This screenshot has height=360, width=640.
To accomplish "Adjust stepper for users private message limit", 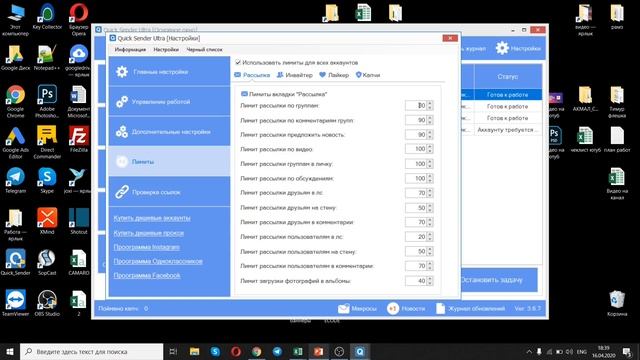I will click(x=430, y=237).
